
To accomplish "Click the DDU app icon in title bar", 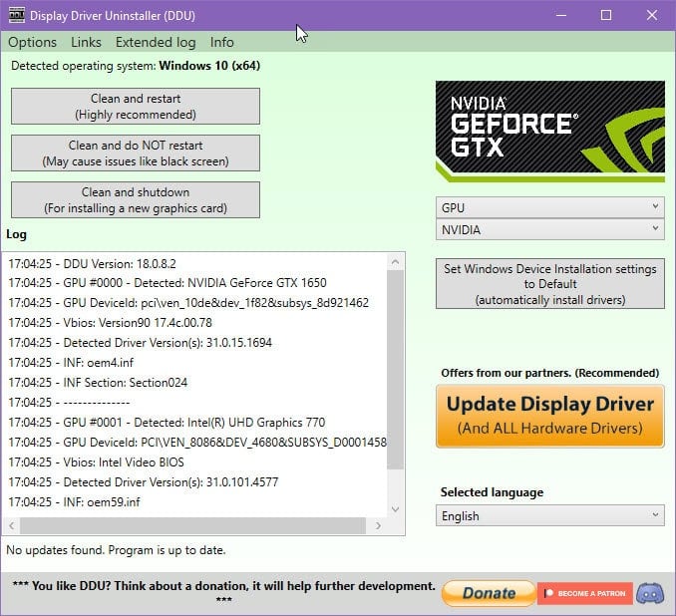I will [x=17, y=15].
